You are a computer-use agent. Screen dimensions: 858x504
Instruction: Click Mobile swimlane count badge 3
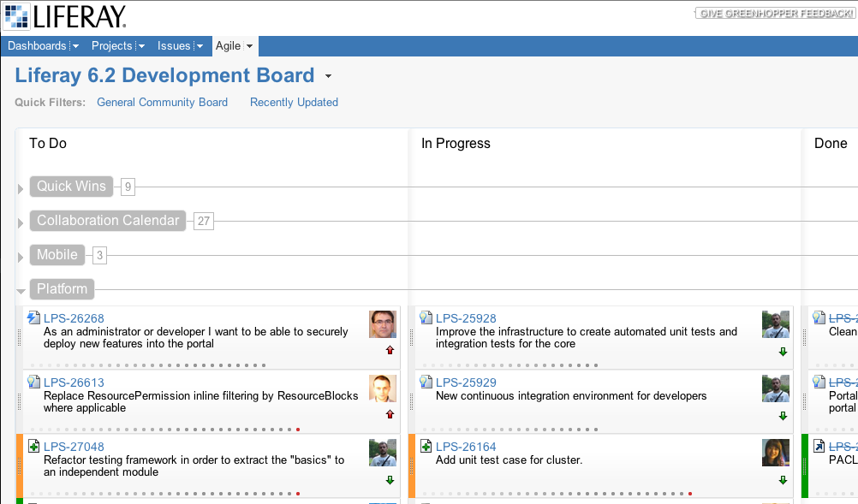(x=99, y=255)
